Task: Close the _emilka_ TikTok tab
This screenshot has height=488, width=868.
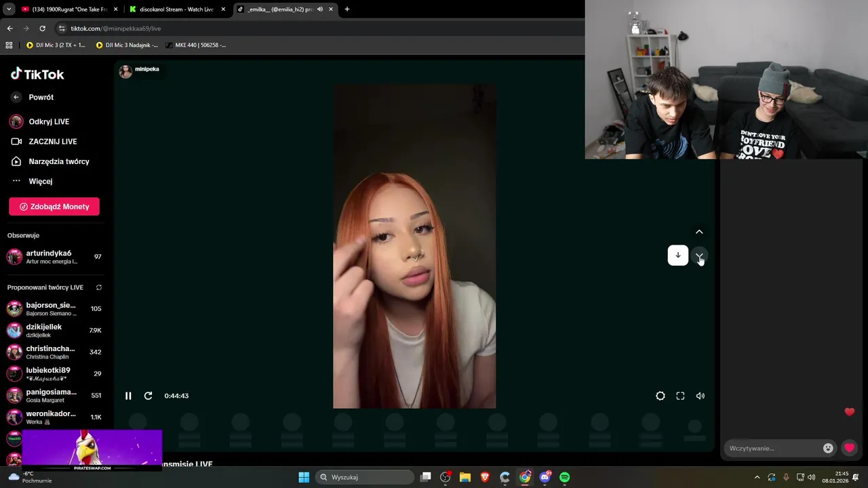Action: pos(330,9)
